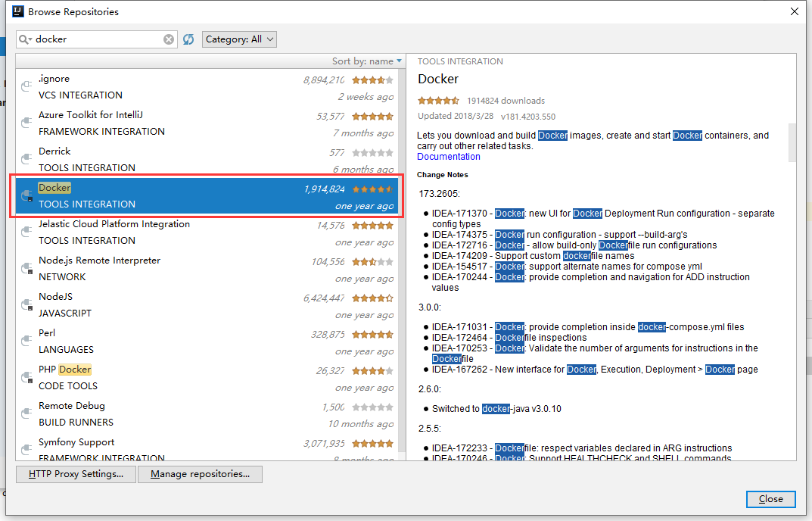Click the plugin icon beside Remote Debug
The image size is (812, 521).
click(26, 413)
